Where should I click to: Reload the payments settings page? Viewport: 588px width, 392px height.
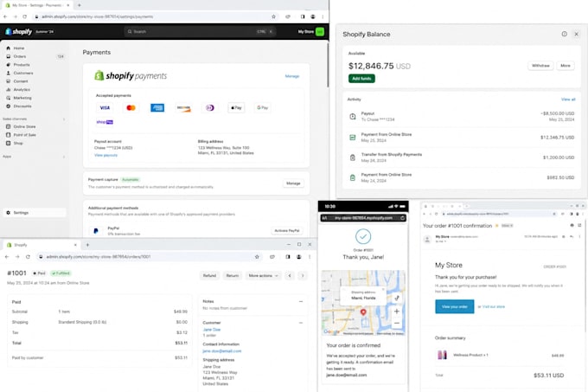(x=25, y=16)
